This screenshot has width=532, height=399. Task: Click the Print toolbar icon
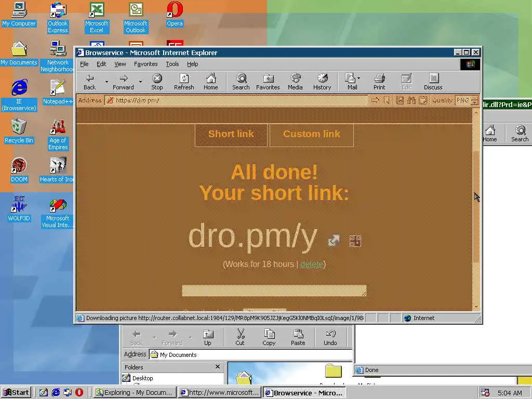[379, 82]
